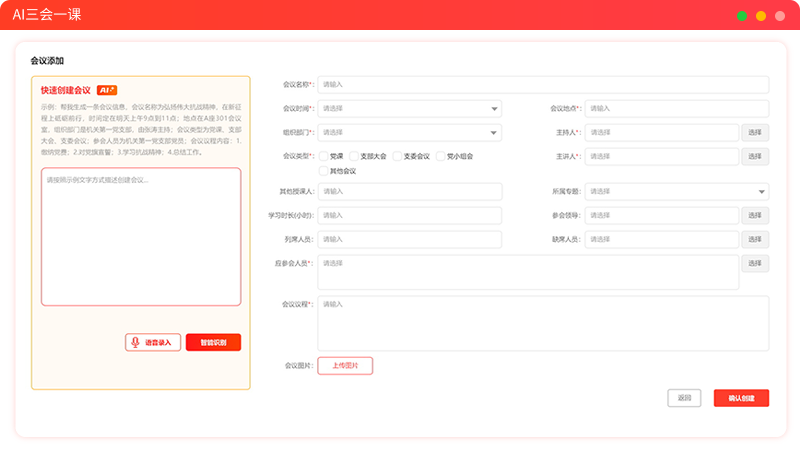This screenshot has height=450, width=800.
Task: Expand the 组织部门 dropdown
Action: [410, 133]
